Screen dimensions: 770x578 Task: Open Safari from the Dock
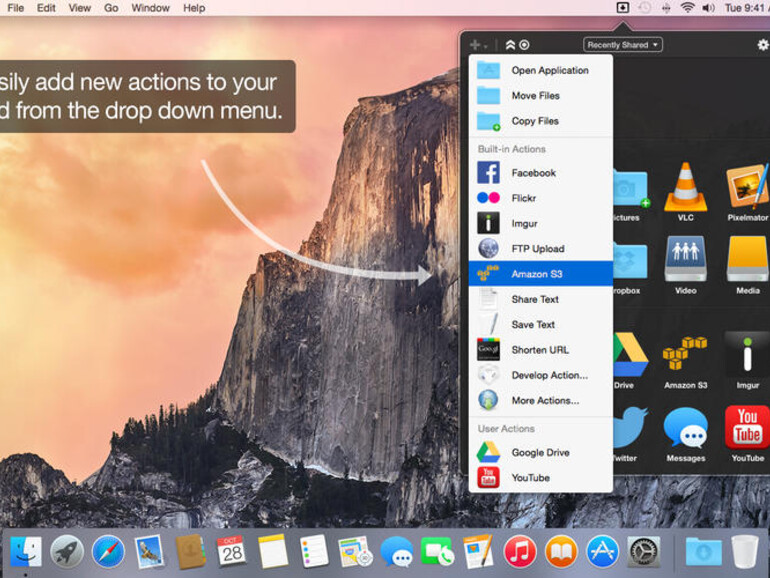coord(108,551)
